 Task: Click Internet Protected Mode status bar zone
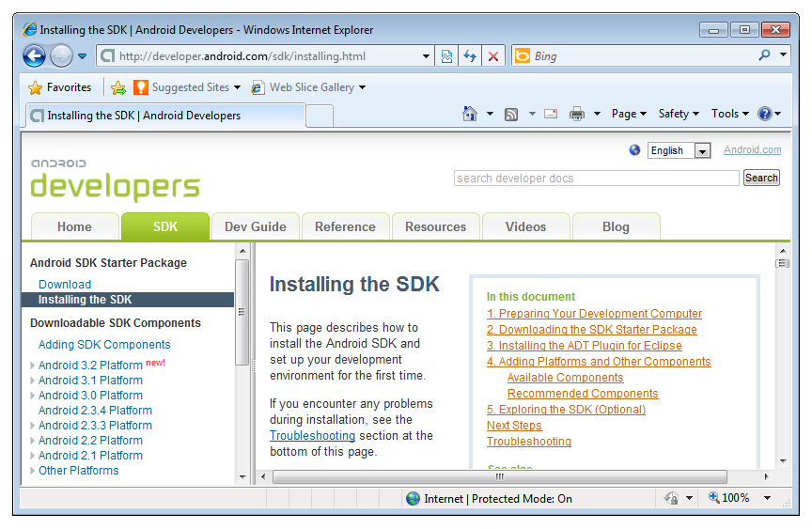click(490, 498)
